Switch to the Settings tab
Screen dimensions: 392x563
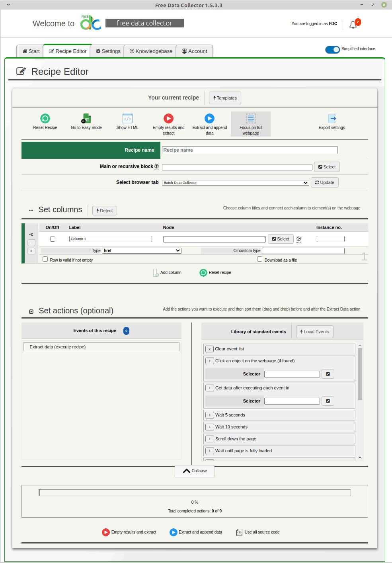[x=108, y=51]
